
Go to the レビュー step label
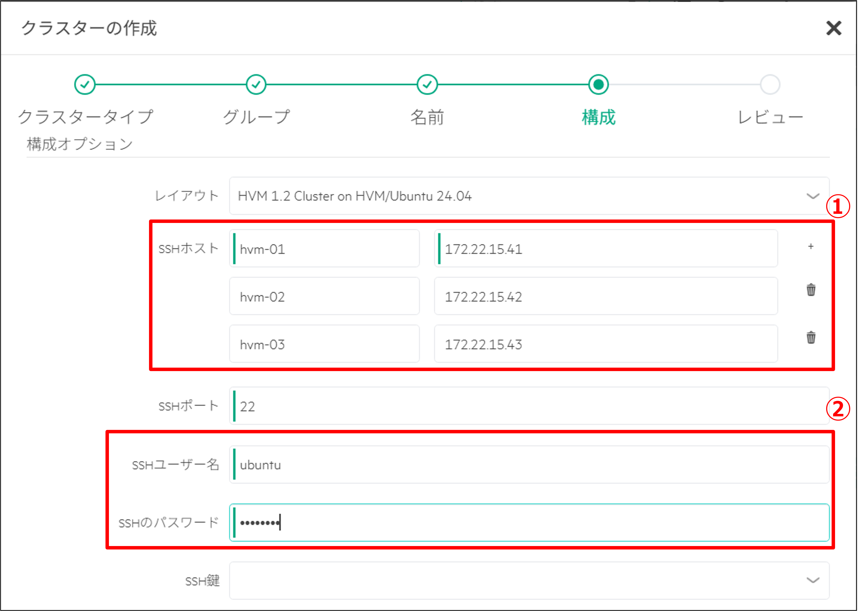click(x=770, y=117)
